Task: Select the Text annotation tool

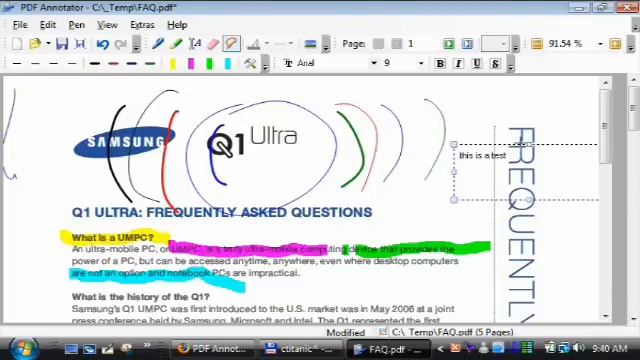Action: click(195, 44)
